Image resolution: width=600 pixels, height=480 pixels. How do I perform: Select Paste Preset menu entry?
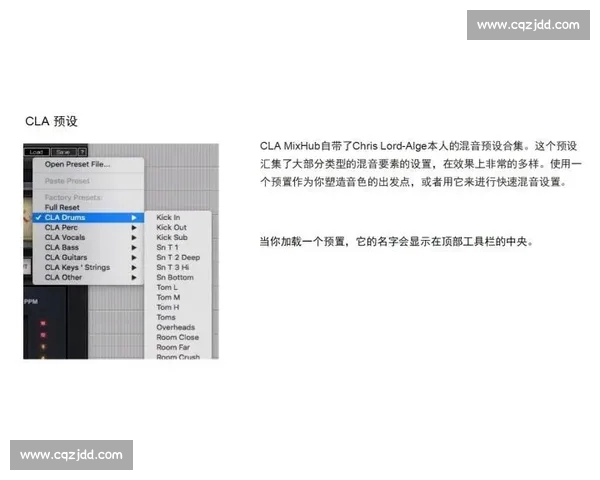click(88, 181)
